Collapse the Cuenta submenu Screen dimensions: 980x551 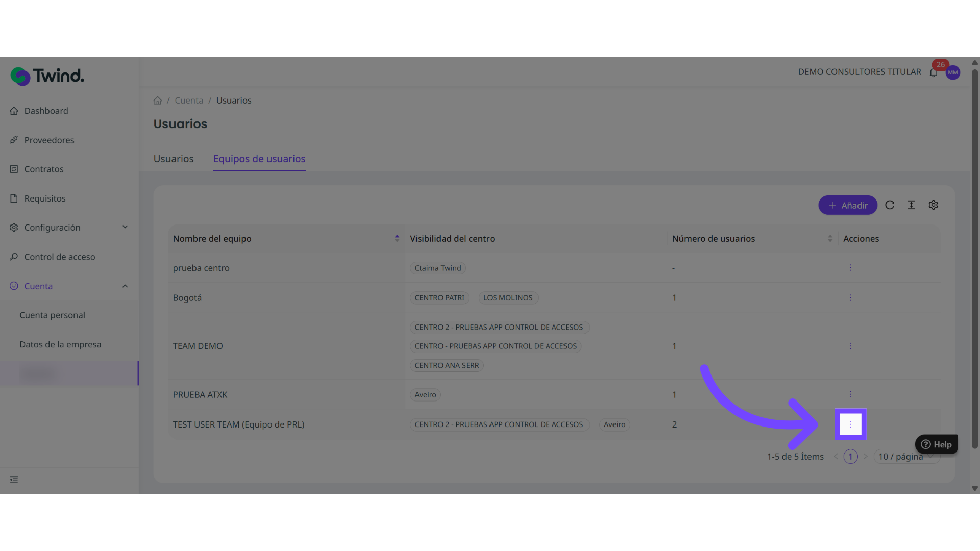click(125, 286)
